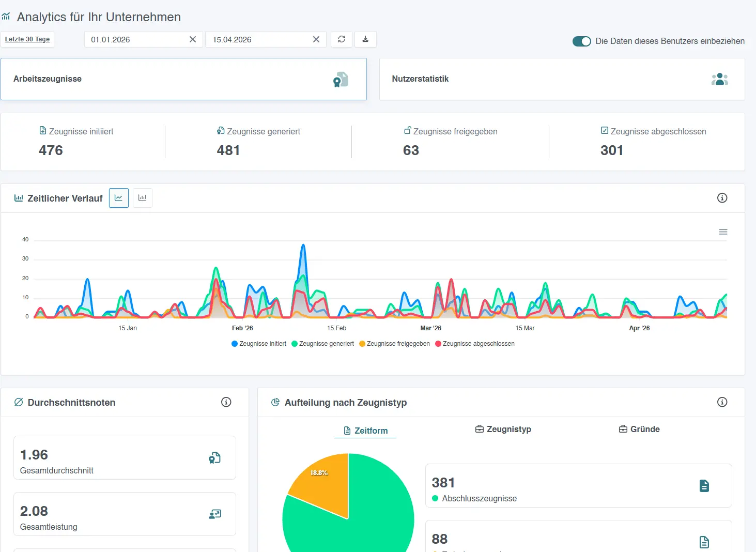Switch Zeitlicher Verlauf to bar chart view
The height and width of the screenshot is (552, 756).
pyautogui.click(x=143, y=198)
